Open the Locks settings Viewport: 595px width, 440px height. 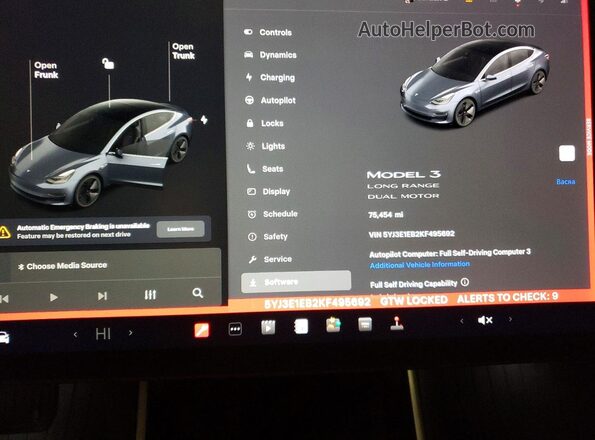[265, 123]
